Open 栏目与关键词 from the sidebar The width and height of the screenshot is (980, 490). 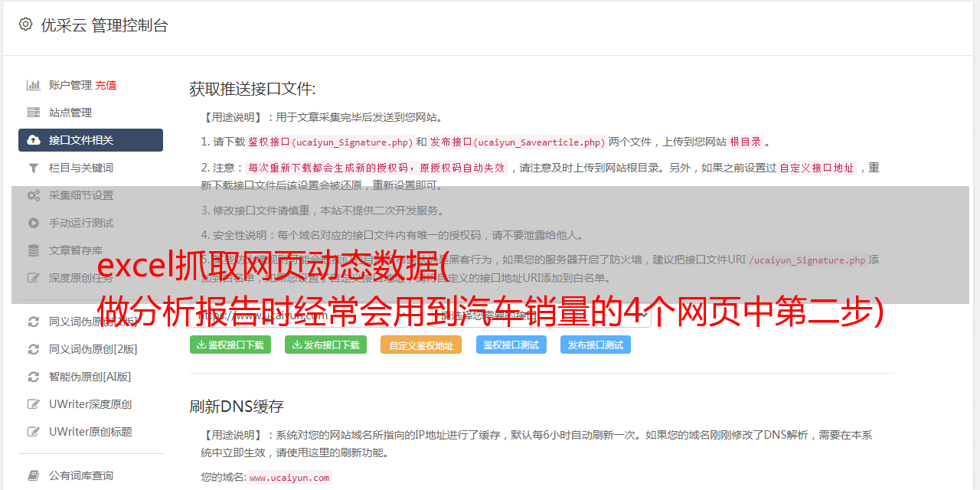pos(81,168)
